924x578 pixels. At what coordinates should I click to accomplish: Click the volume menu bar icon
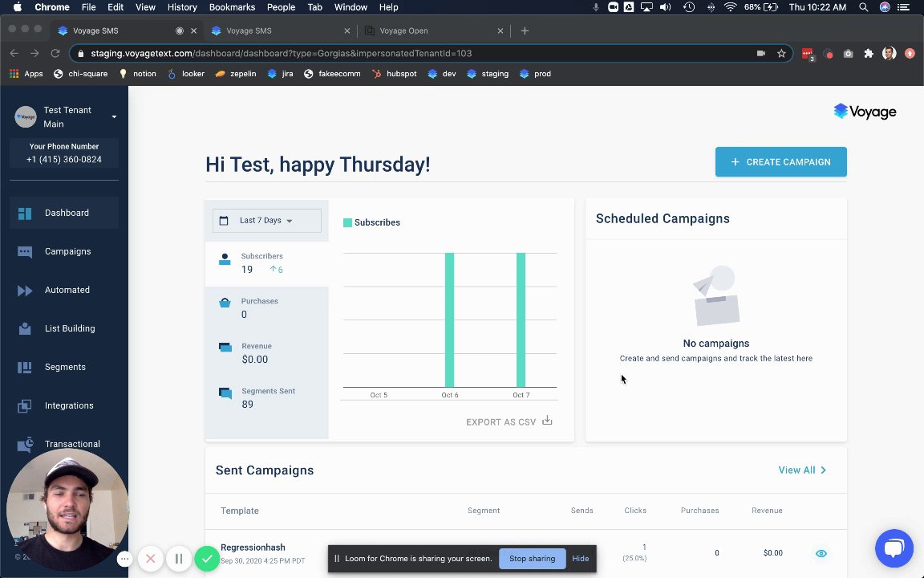(x=665, y=7)
